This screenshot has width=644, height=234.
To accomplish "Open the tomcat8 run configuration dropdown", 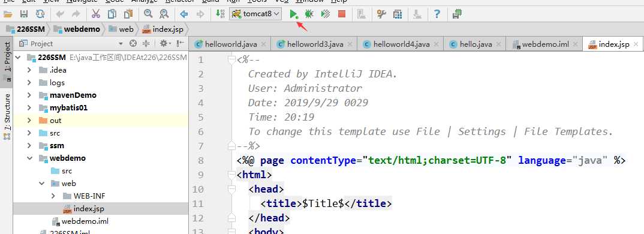I will (255, 14).
